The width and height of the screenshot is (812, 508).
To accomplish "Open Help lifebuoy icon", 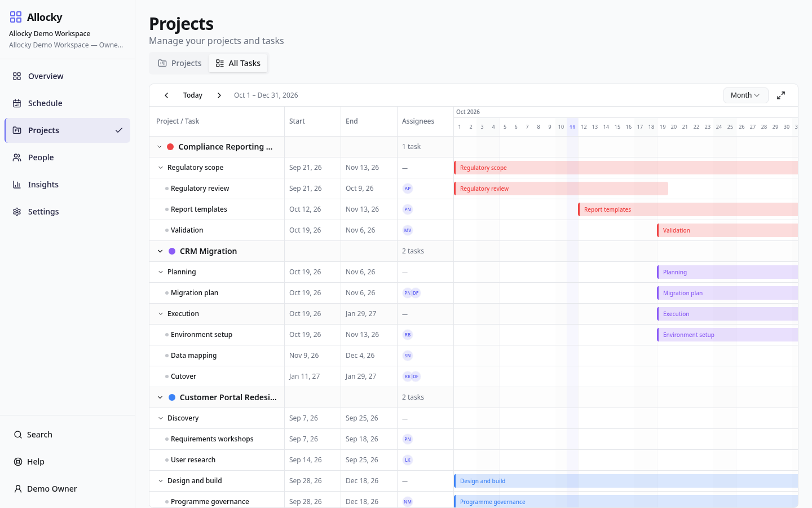I will [18, 462].
